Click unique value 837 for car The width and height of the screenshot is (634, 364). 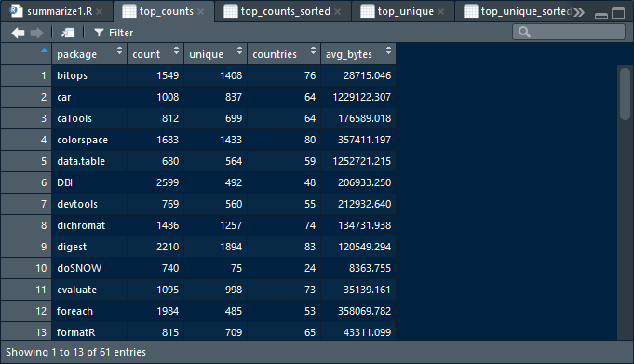coord(234,97)
